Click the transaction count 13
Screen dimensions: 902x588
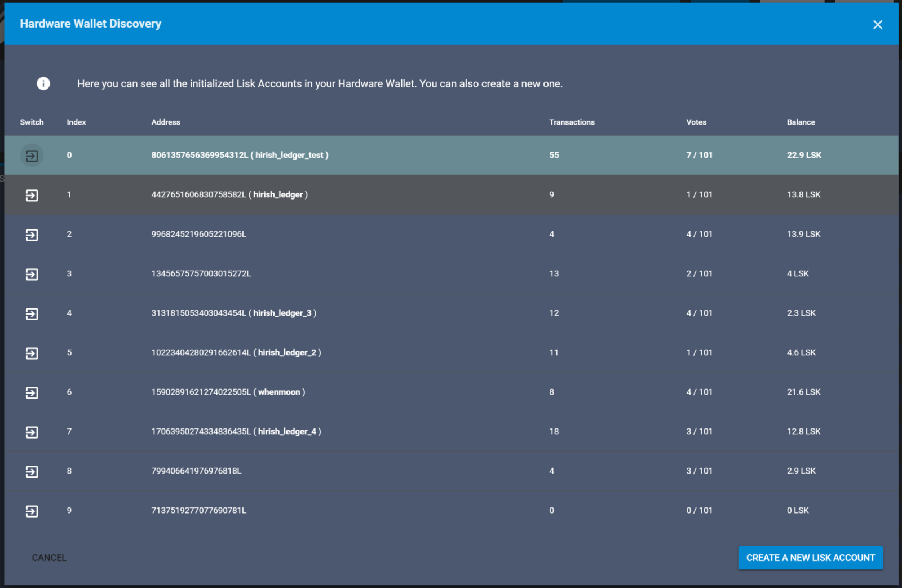554,273
